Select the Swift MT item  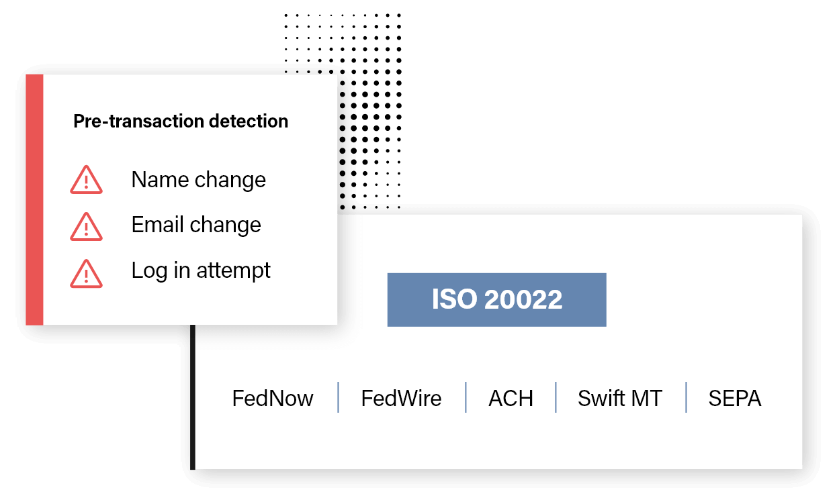pos(619,398)
